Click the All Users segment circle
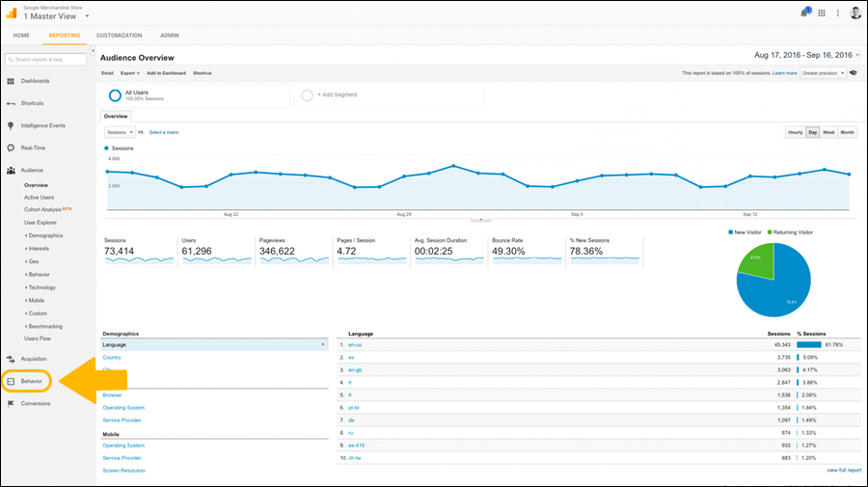Screen dimensions: 868x487 [x=115, y=95]
